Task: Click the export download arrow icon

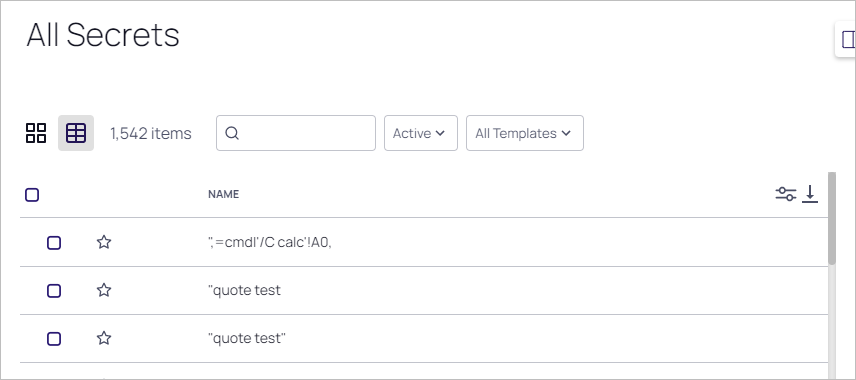Action: tap(810, 194)
